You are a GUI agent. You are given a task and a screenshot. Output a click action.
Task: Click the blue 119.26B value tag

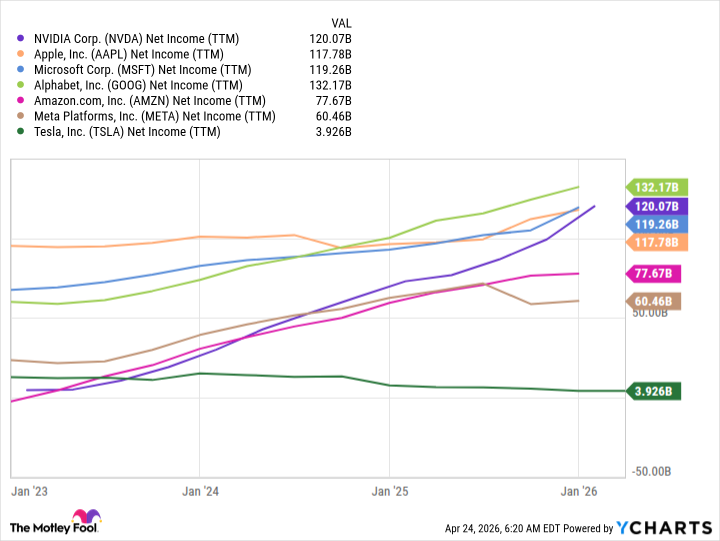(x=655, y=224)
